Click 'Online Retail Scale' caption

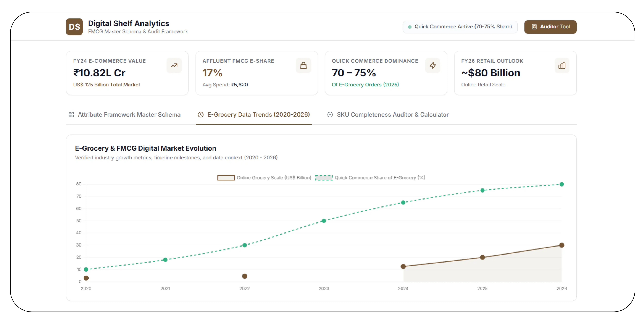tap(483, 85)
